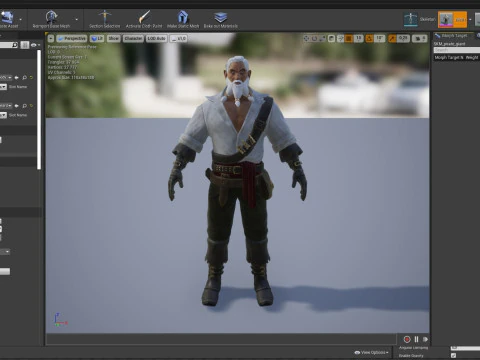
Task: Open the x1.0 playback speed menu
Action: coord(178,39)
